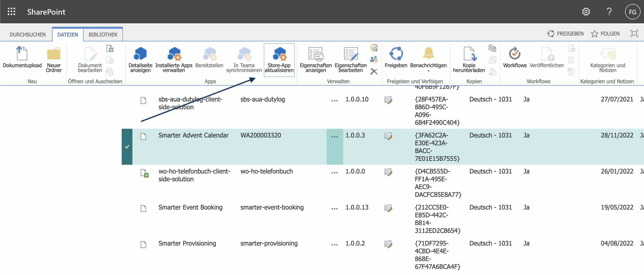Switch to the DURCHSUCHEN tab

(x=27, y=34)
